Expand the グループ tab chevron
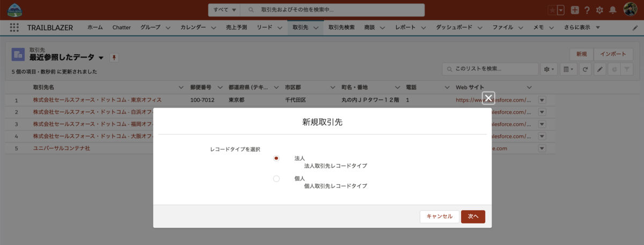Image resolution: width=644 pixels, height=245 pixels. pyautogui.click(x=168, y=27)
